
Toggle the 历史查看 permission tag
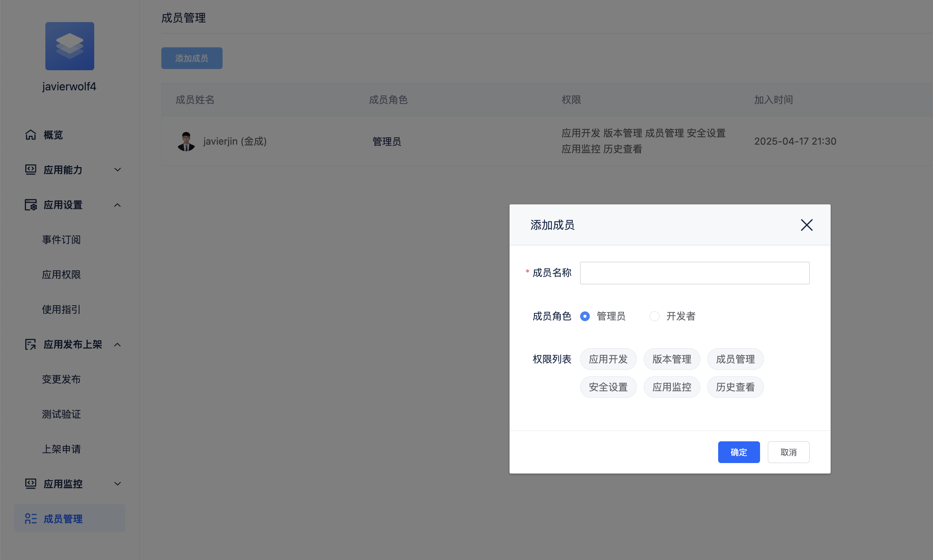[735, 387]
